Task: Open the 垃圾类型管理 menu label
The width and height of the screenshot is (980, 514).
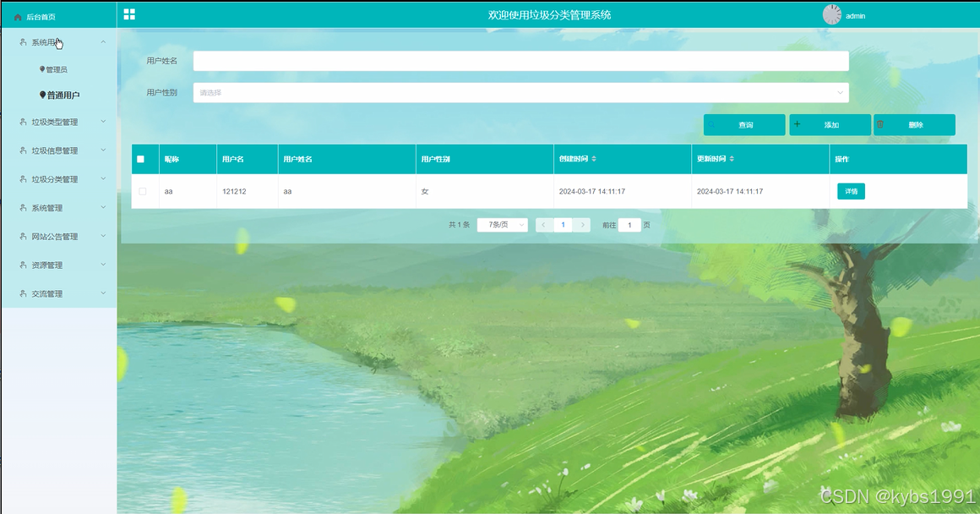Action: tap(55, 122)
